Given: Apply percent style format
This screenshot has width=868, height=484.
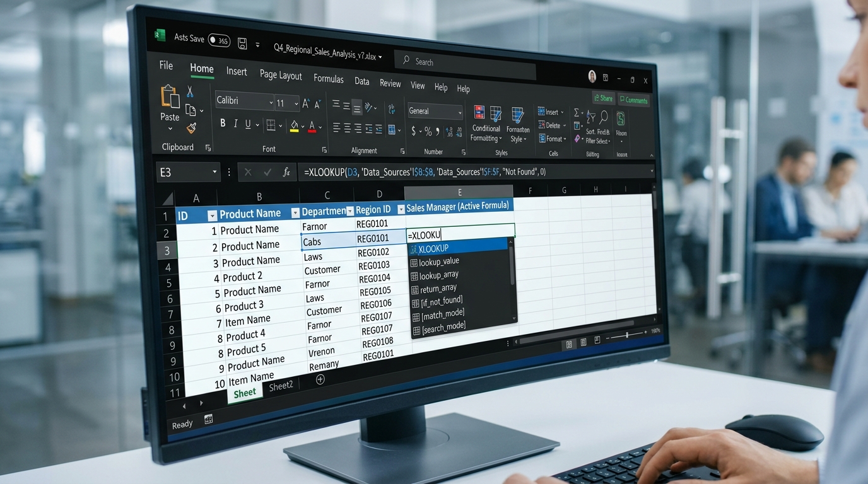Looking at the screenshot, I should click(428, 132).
